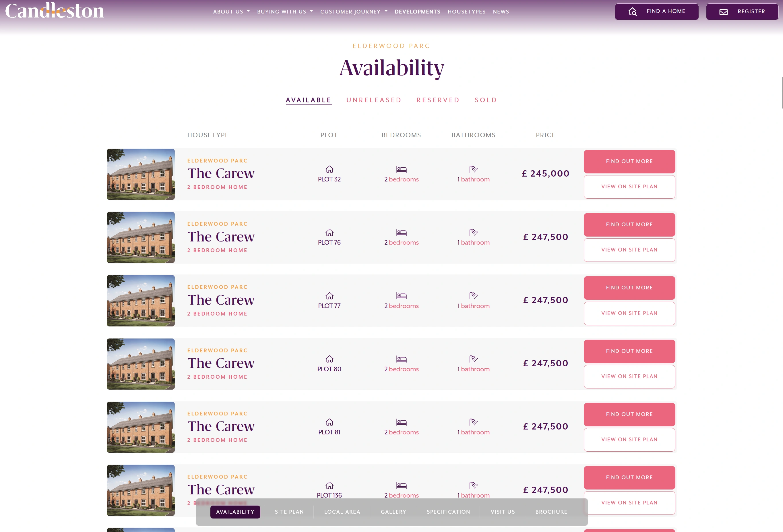Viewport: 783px width, 532px height.
Task: Switch to the Reserved tab
Action: [x=438, y=100]
